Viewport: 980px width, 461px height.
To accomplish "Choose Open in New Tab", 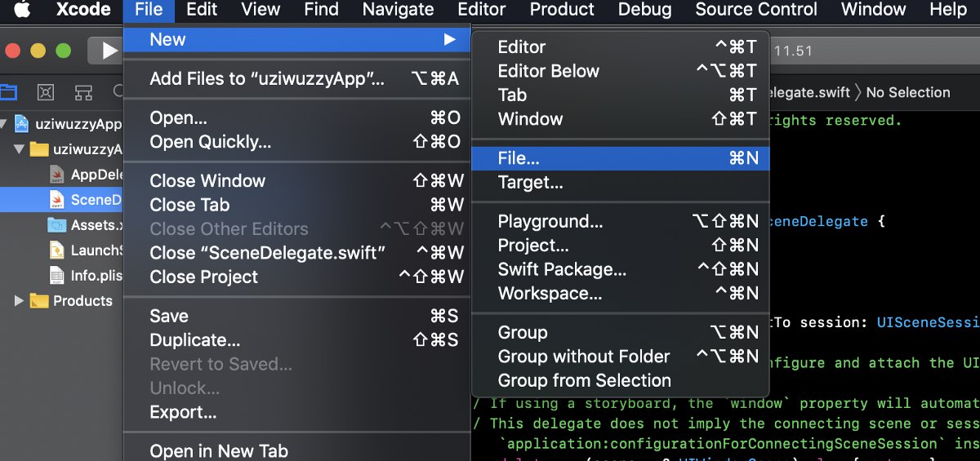I will click(296, 450).
